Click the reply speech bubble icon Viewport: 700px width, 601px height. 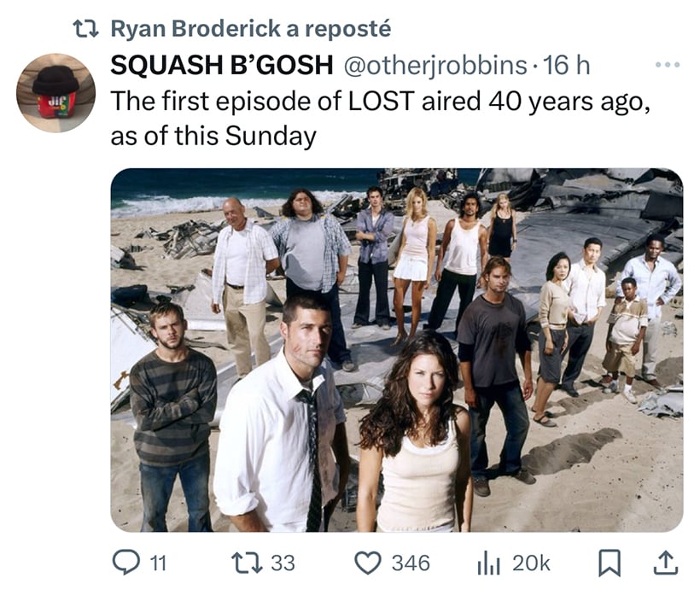pyautogui.click(x=125, y=562)
